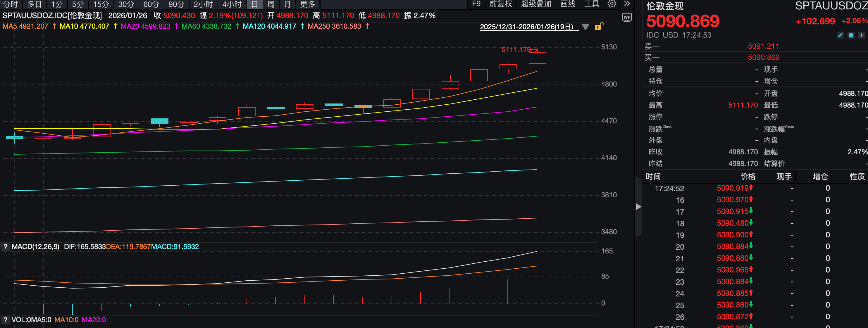Toggle the 前复权 adjustment option
The image size is (868, 328).
501,4
